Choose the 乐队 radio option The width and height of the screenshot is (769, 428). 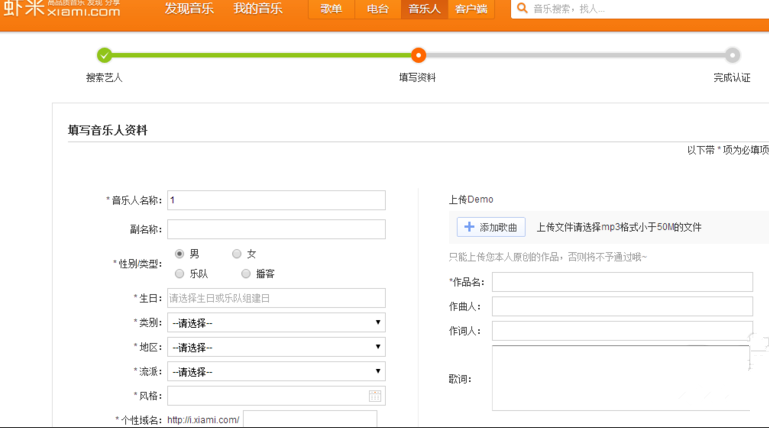click(180, 273)
